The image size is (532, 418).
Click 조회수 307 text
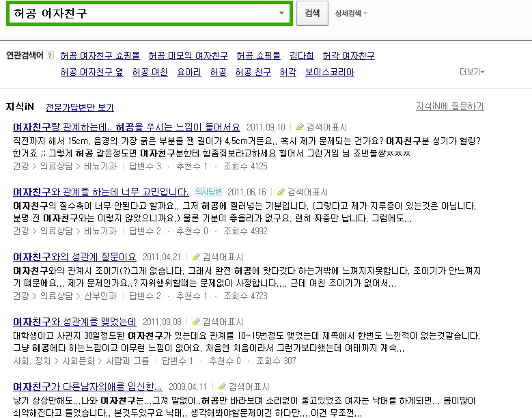click(x=276, y=361)
